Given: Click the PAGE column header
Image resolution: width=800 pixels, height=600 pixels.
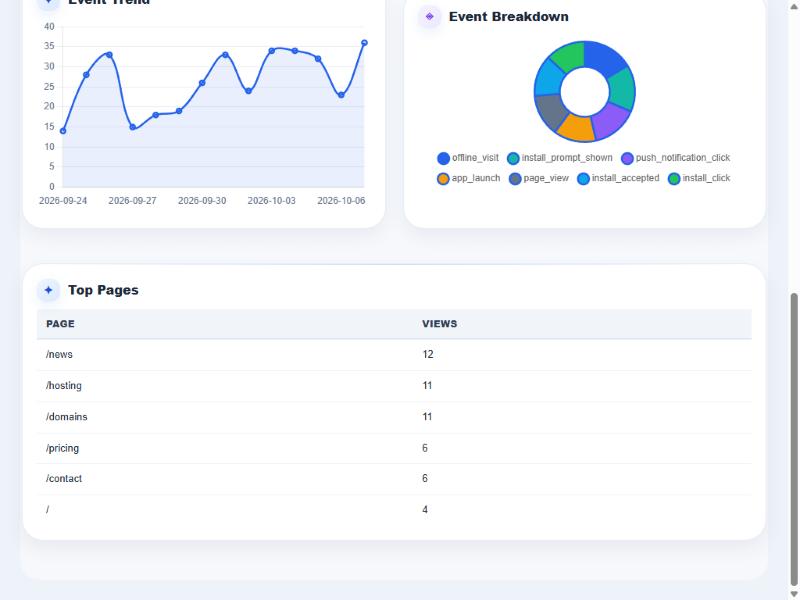Looking at the screenshot, I should (x=60, y=324).
